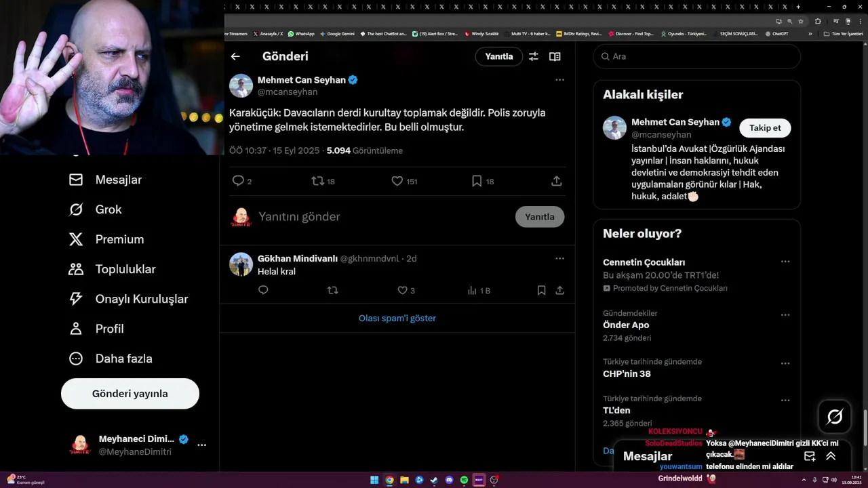
Task: Share Mehmet Can Seyhan's post
Action: pos(556,181)
